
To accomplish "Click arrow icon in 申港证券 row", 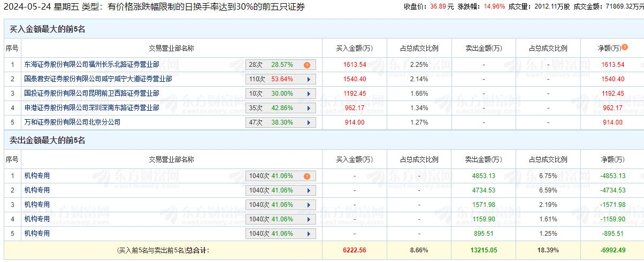I will pos(309,108).
